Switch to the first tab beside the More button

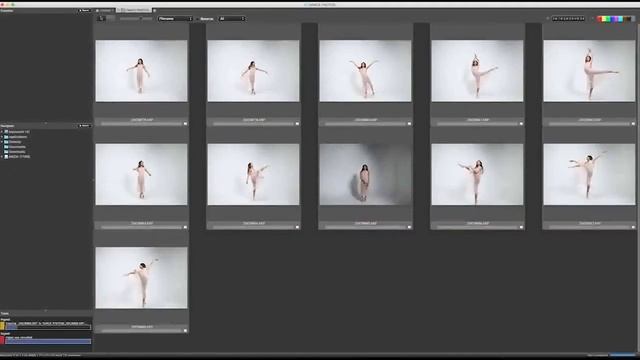[105, 10]
